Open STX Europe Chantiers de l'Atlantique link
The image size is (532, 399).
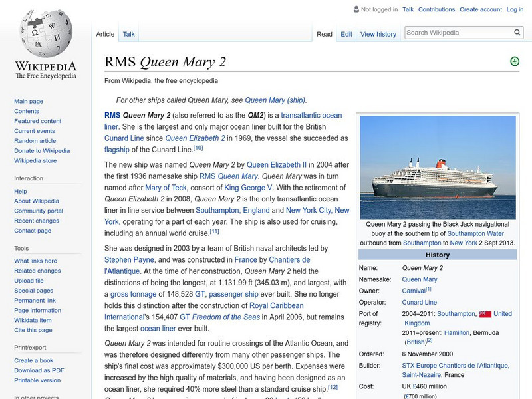point(455,366)
